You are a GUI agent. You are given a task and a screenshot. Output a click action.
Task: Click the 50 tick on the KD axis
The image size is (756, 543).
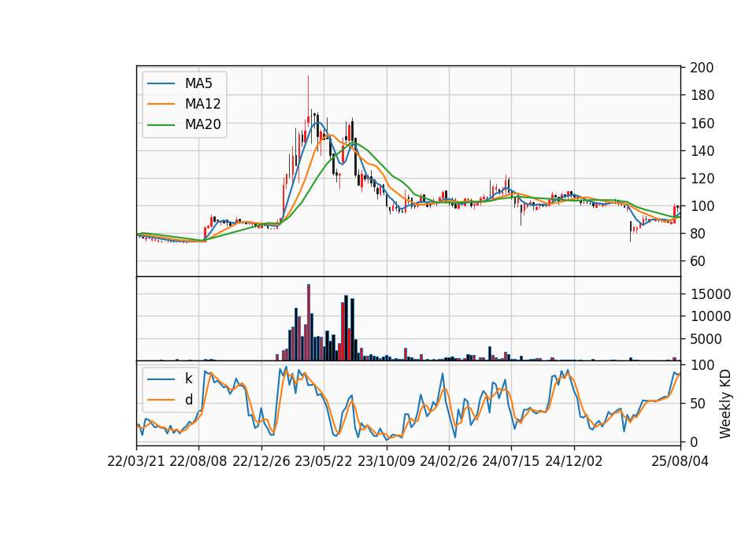pos(698,403)
